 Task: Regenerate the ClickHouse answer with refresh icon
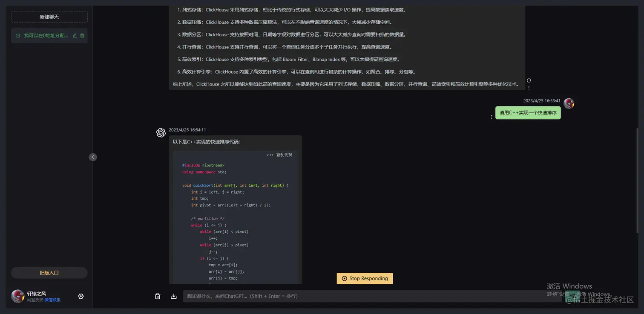pyautogui.click(x=529, y=80)
